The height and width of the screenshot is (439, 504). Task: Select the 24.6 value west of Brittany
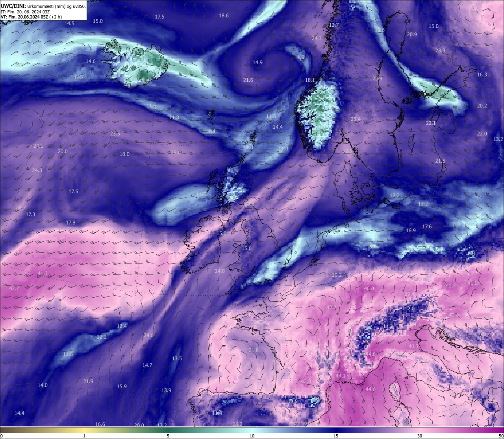[148, 335]
